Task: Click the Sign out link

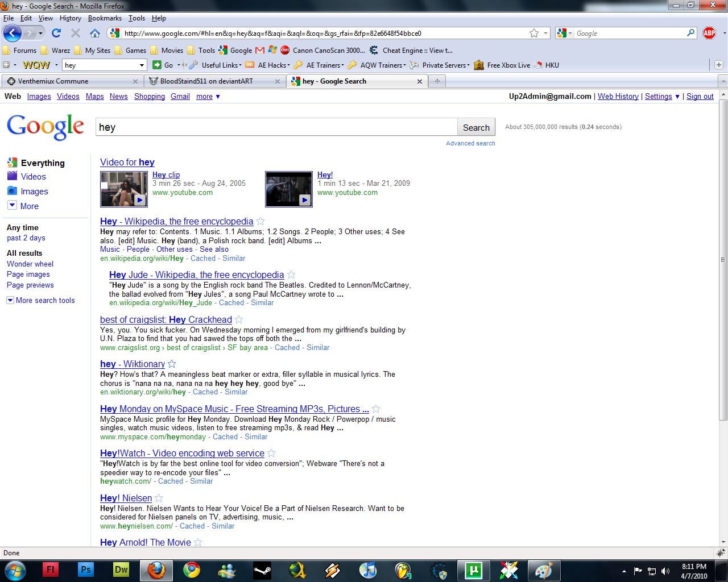Action: (700, 97)
